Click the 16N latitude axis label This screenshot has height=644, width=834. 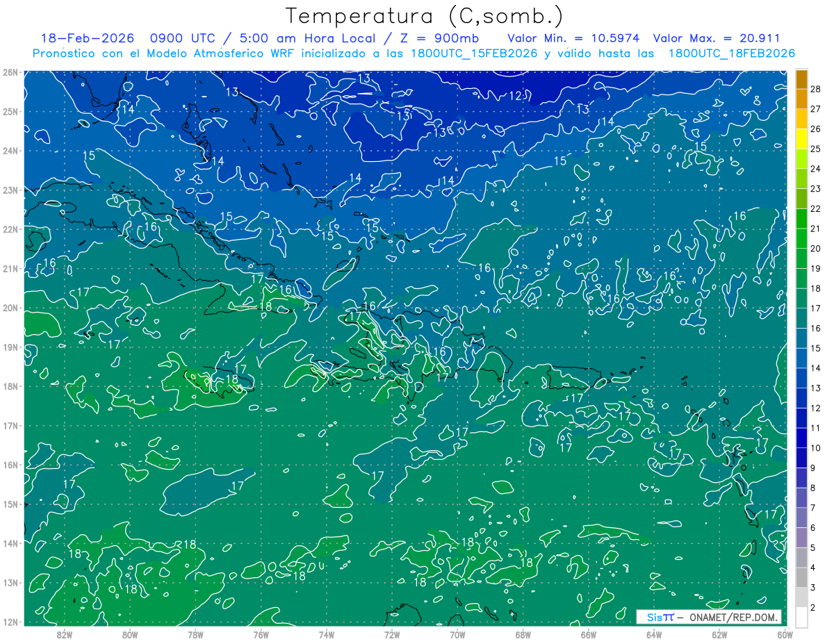[10, 465]
